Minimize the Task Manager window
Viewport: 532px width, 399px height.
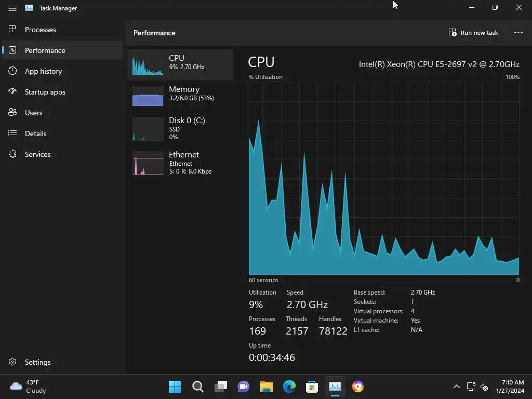(x=471, y=7)
